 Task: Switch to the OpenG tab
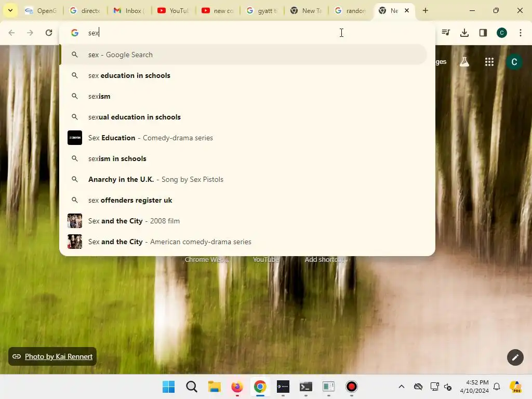pos(41,11)
